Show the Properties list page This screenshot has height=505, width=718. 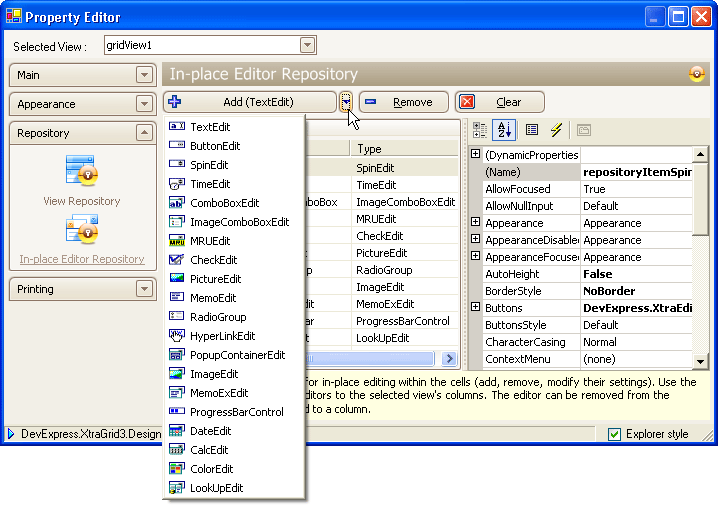(532, 130)
